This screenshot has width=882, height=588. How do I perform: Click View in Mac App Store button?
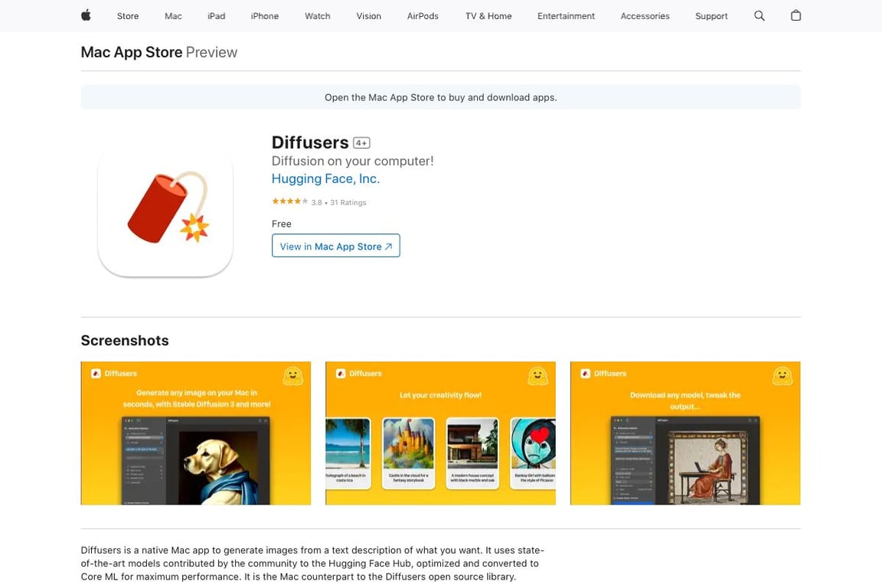point(336,246)
